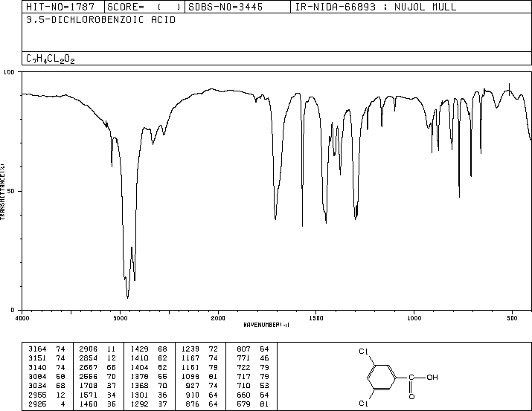Image resolution: width=532 pixels, height=411 pixels.
Task: Click peak table entry 1429
Action: point(139,349)
